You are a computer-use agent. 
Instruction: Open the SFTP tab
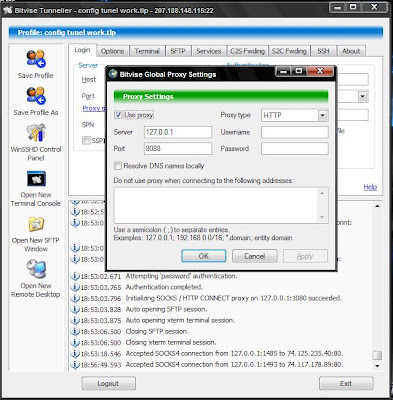tap(178, 51)
